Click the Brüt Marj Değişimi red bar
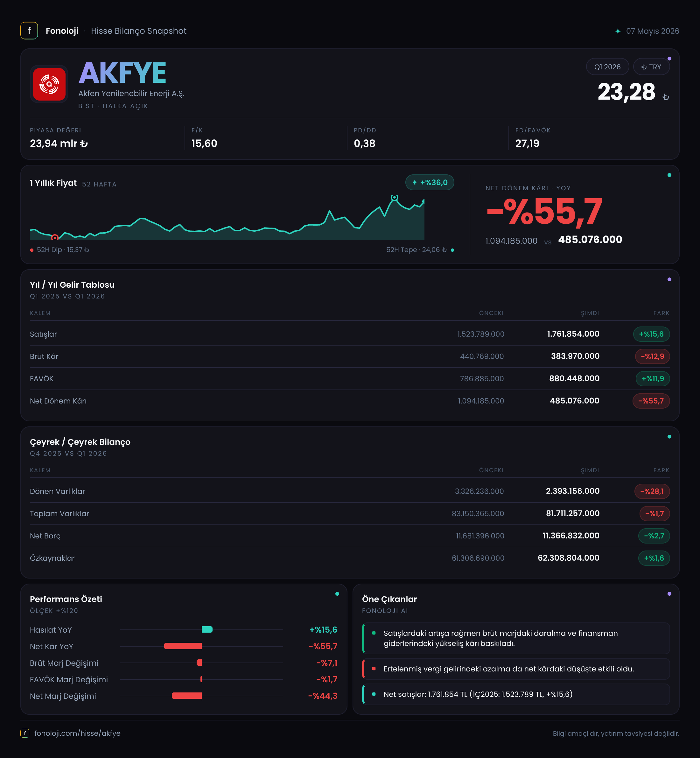 pos(199,663)
